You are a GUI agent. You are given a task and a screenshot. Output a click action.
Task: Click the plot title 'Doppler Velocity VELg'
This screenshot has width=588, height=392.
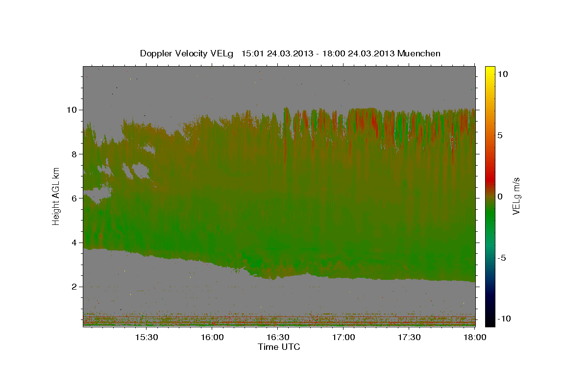pos(187,53)
